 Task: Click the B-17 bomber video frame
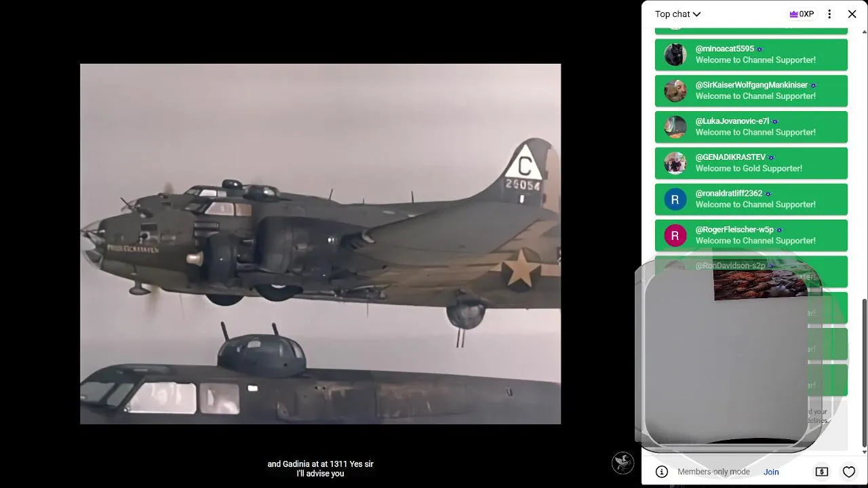pos(320,244)
